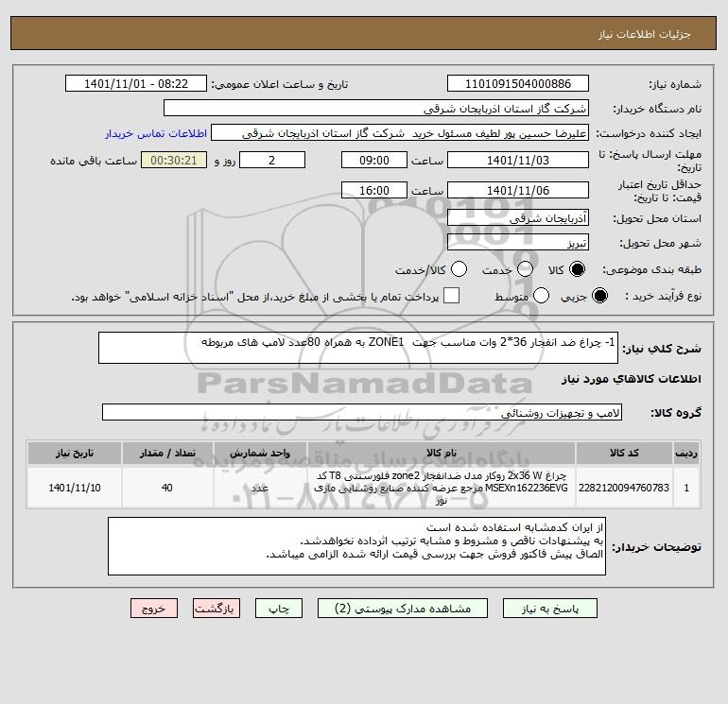728x704 pixels.
Task: Click the نام کالا column header
Action: [x=442, y=453]
